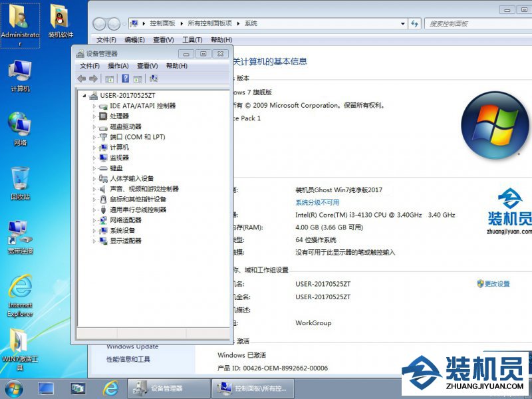
Task: Open the chevron after 所有控制面板项 in breadcrumb
Action: click(239, 23)
